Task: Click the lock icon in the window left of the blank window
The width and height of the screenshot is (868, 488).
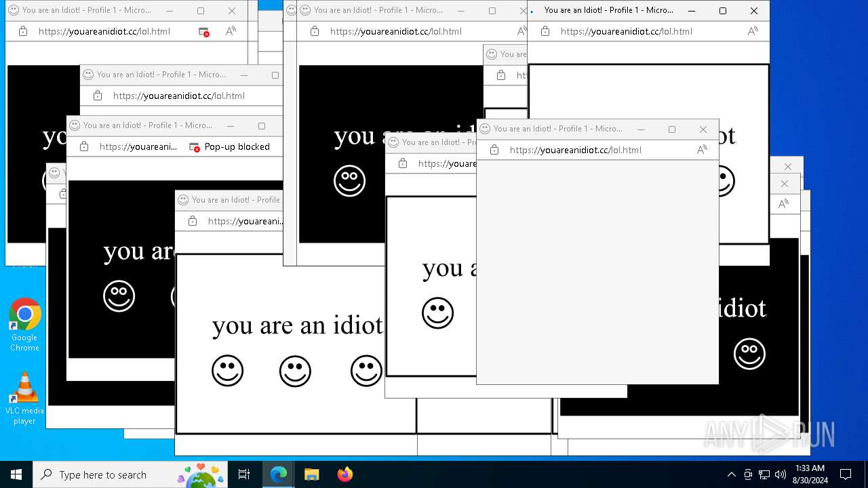Action: [x=403, y=163]
